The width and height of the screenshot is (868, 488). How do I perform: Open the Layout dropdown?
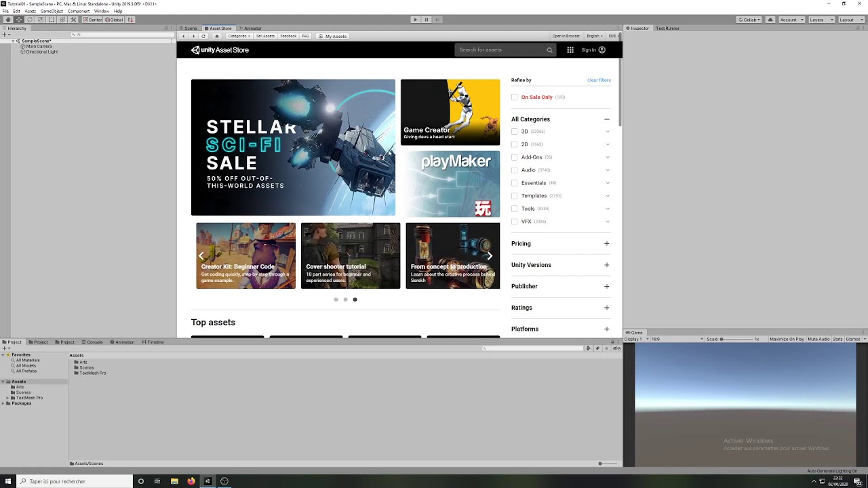(851, 20)
